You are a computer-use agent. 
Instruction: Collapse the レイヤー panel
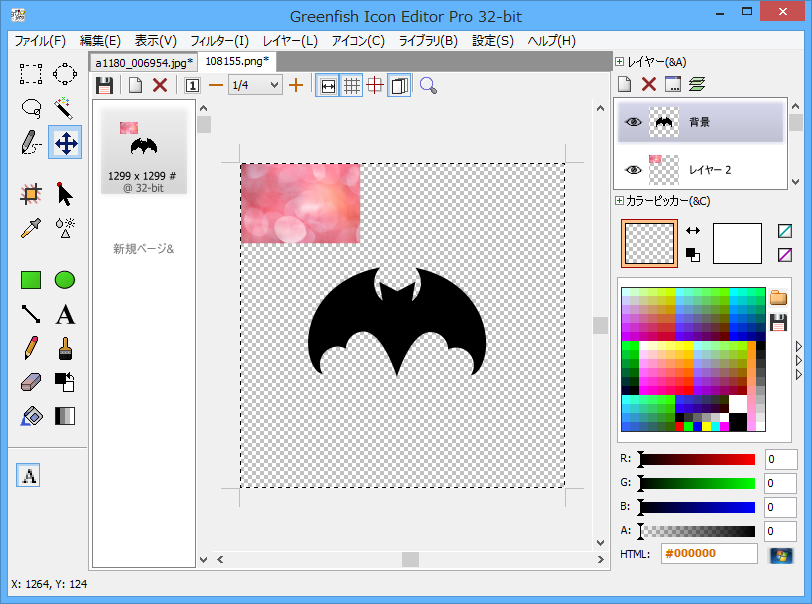click(x=620, y=62)
